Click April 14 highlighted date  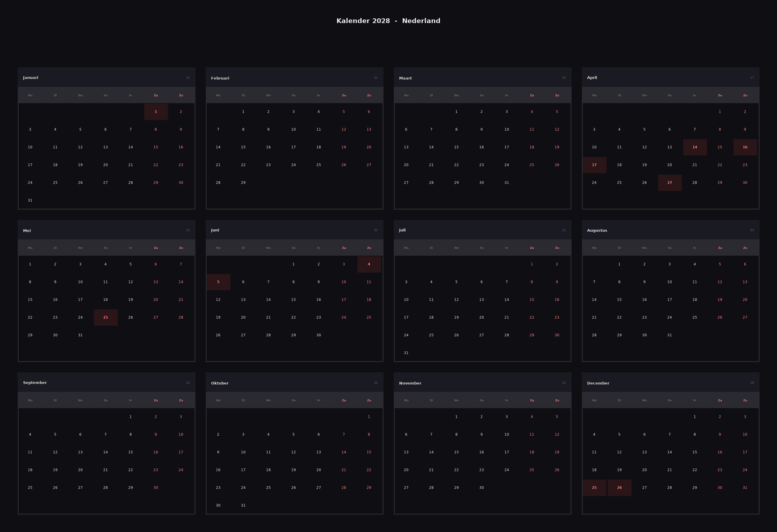(695, 147)
